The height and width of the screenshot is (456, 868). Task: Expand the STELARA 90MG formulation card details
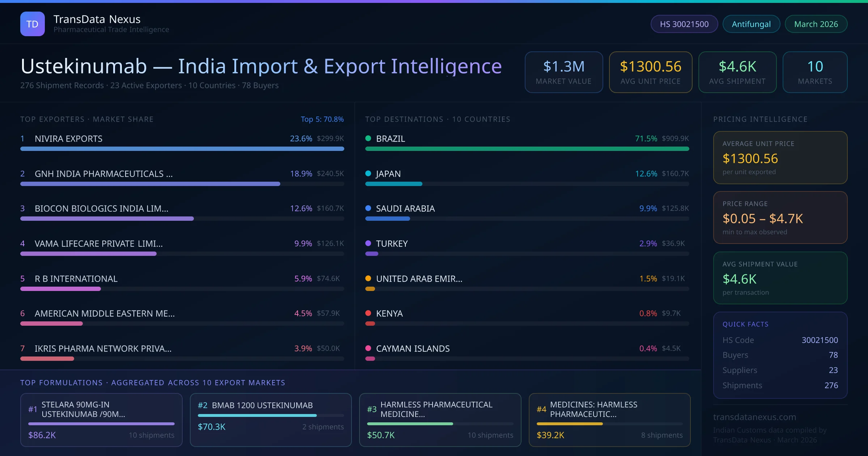tap(101, 420)
